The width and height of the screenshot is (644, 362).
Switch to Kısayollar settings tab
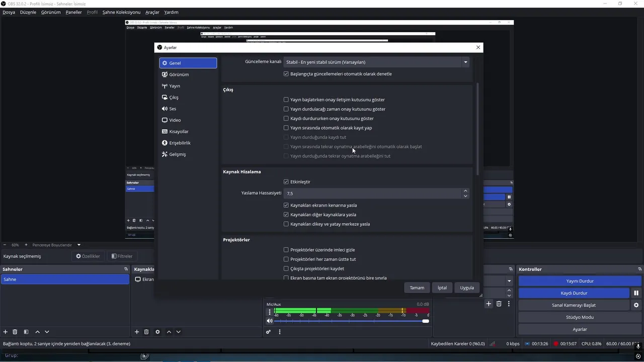point(188,132)
